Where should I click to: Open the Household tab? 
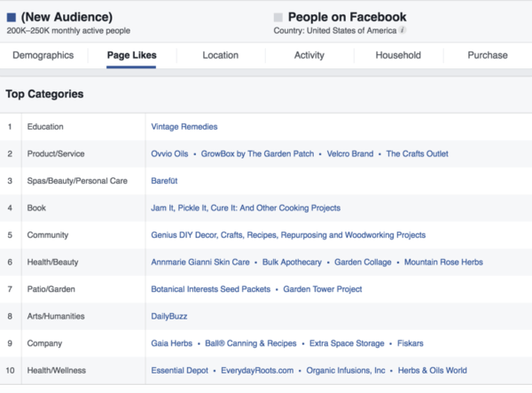(398, 55)
